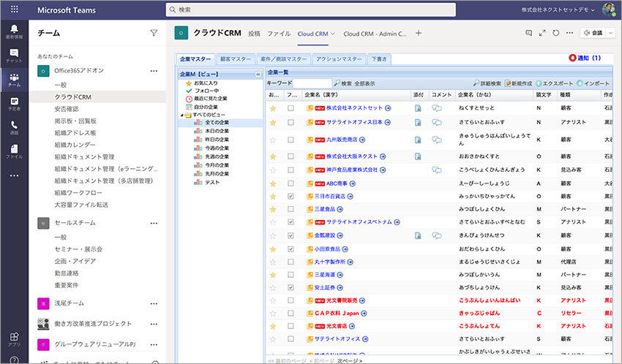Image resolution: width=622 pixels, height=364 pixels.
Task: Collapse the すべてのビュー tree node
Action: coord(181,115)
